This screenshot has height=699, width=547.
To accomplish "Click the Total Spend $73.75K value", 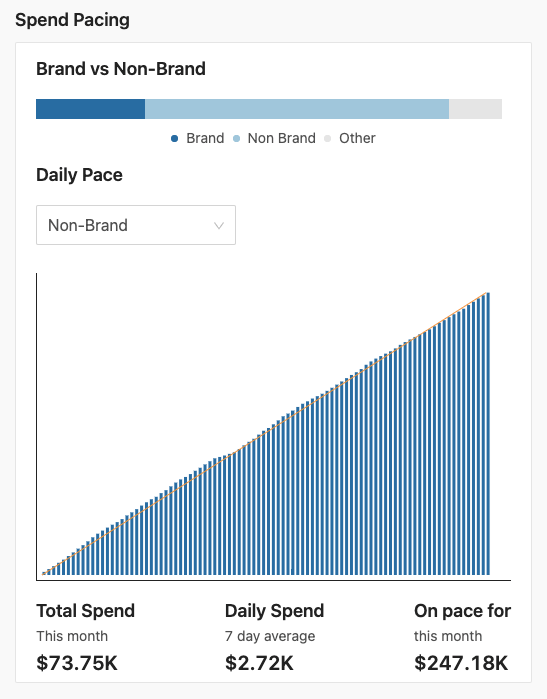I will coord(77,663).
